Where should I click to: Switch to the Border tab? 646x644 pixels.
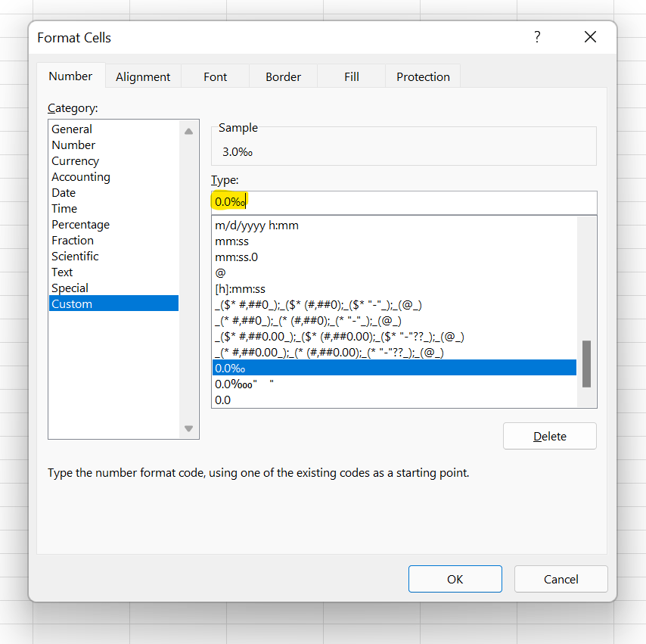coord(282,76)
